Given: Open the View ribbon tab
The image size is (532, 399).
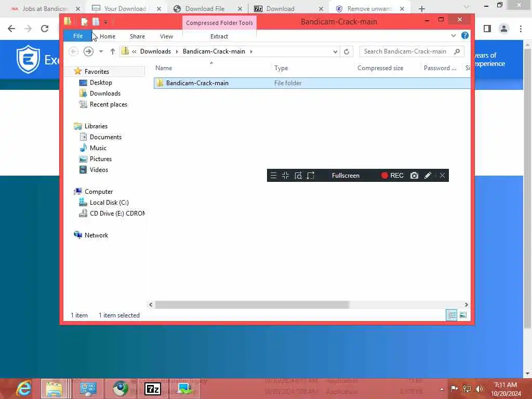Looking at the screenshot, I should point(166,36).
